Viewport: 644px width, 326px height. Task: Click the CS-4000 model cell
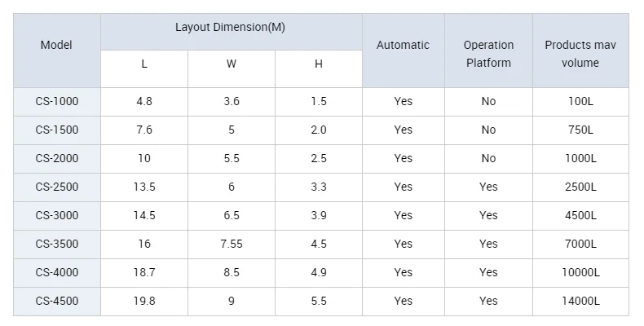(x=57, y=272)
